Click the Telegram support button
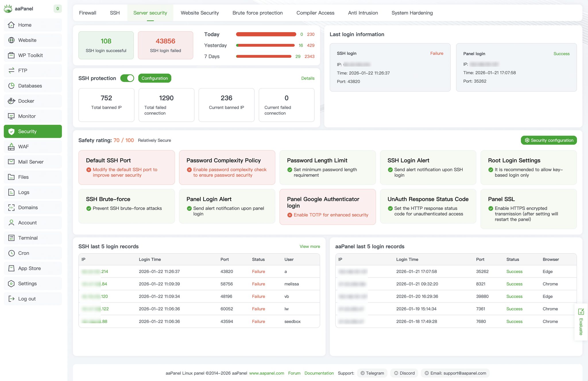The image size is (588, 381). 372,373
